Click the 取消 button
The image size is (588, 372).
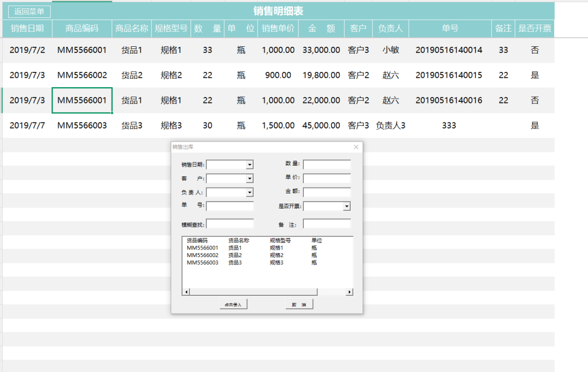click(x=299, y=304)
